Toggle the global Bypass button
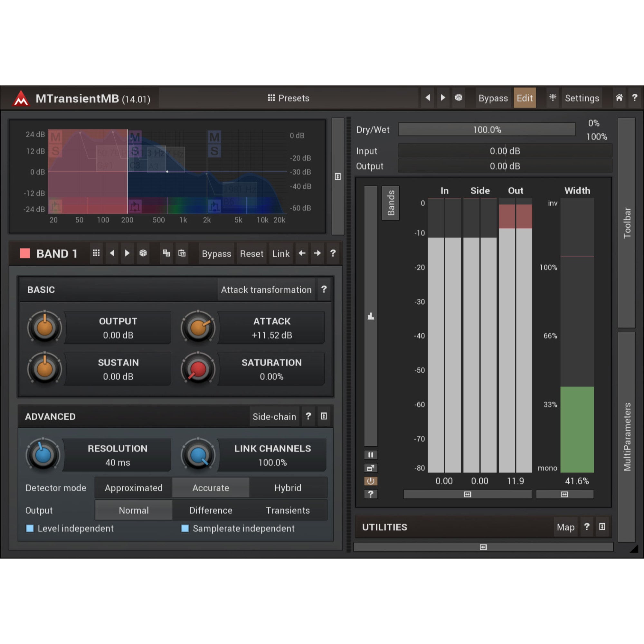Screen dimensions: 644x644 493,98
